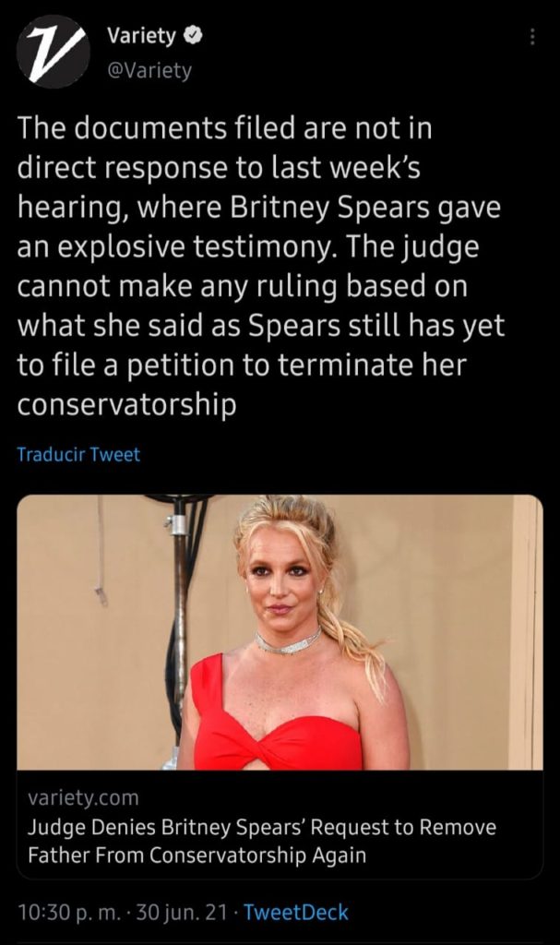The width and height of the screenshot is (560, 945).
Task: Click 'Father From Conservatorship Again' headline line
Action: (197, 855)
